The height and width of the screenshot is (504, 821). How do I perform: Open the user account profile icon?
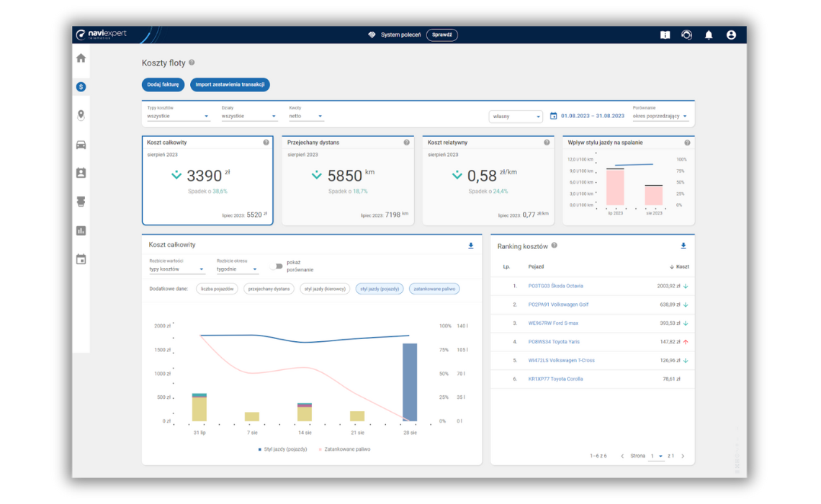pyautogui.click(x=731, y=35)
